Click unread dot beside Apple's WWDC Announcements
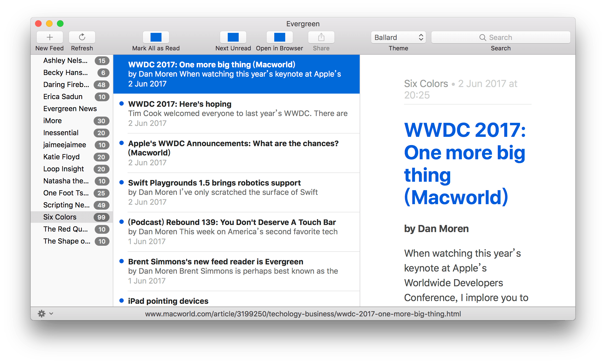The width and height of the screenshot is (606, 364). pos(122,143)
